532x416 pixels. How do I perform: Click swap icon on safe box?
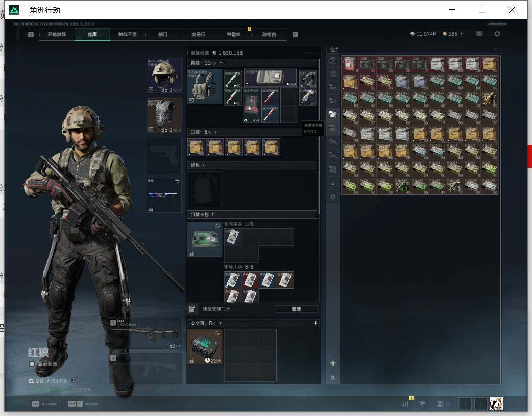click(218, 332)
